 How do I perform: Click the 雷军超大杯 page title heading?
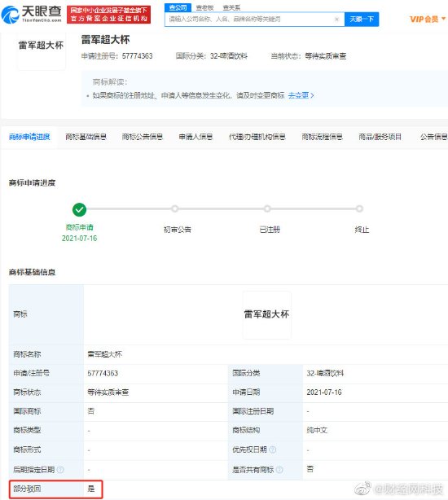105,40
